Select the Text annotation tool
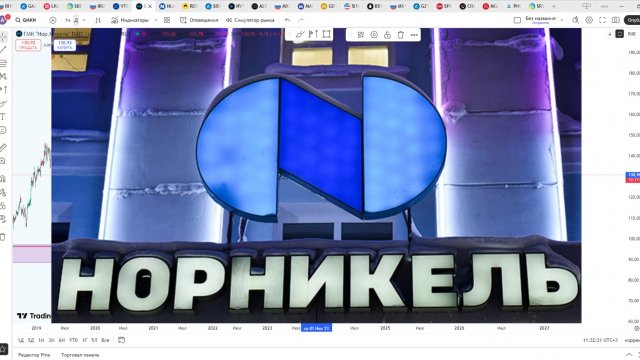This screenshot has height=360, width=640. 3,117
